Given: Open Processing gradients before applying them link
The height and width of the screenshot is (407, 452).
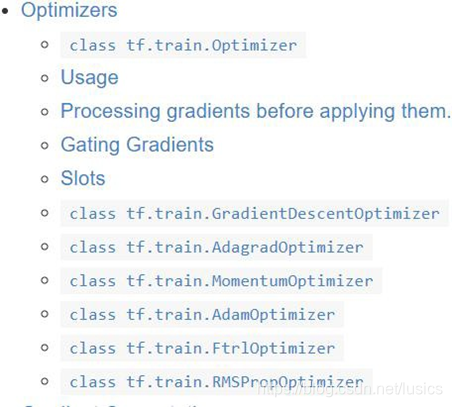Looking at the screenshot, I should [x=255, y=111].
